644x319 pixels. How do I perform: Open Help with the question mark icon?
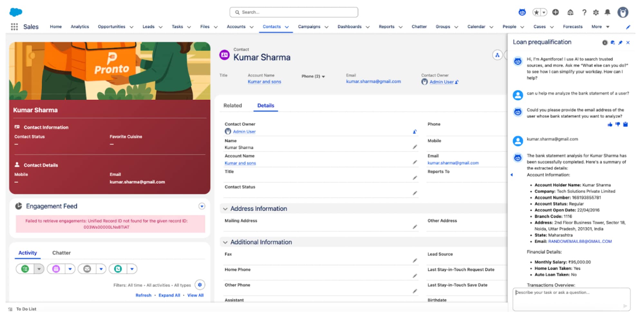pos(584,12)
